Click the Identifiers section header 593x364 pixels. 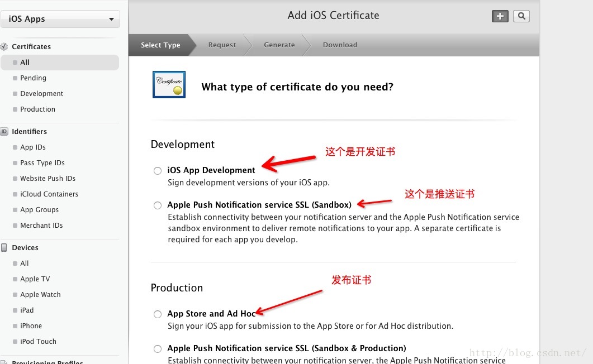[x=29, y=131]
